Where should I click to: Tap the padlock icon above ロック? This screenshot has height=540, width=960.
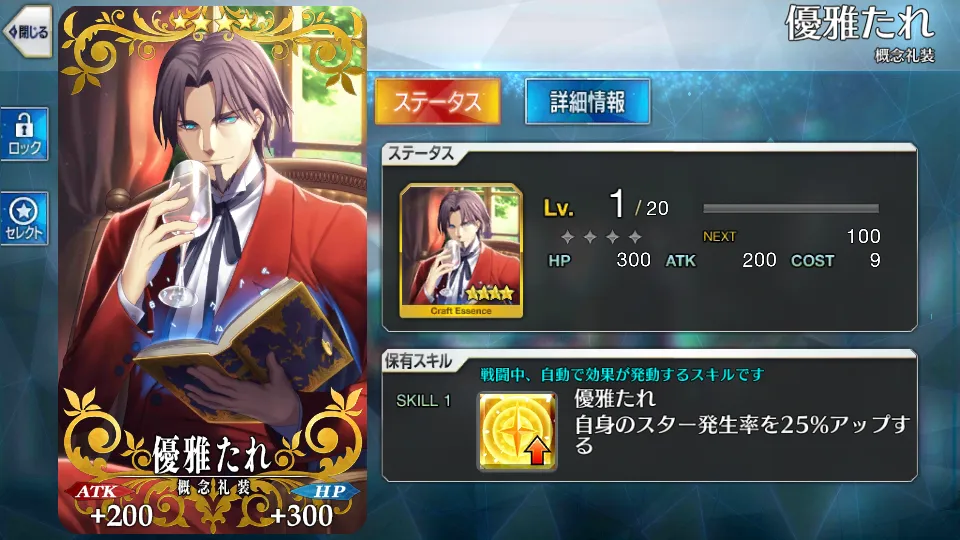coord(24,125)
